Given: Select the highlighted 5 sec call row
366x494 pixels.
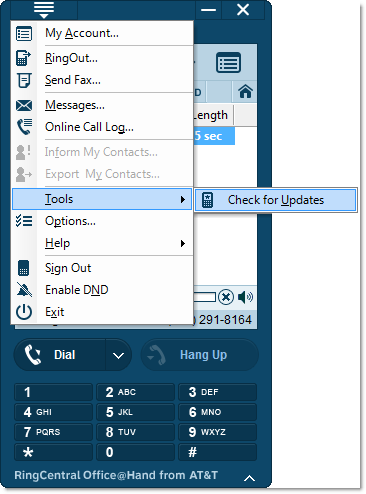Looking at the screenshot, I should click(x=214, y=136).
